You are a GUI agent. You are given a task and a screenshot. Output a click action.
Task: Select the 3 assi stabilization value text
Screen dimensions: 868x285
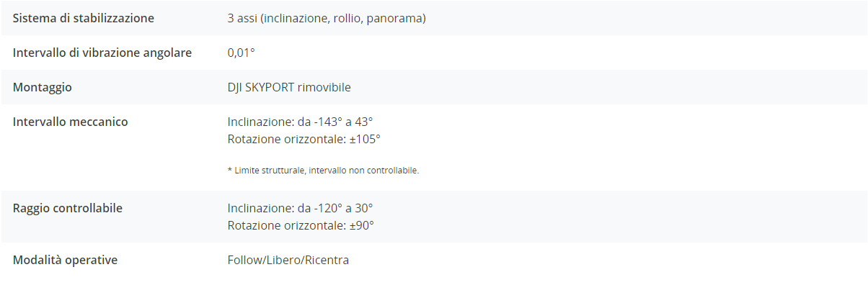[x=327, y=18]
